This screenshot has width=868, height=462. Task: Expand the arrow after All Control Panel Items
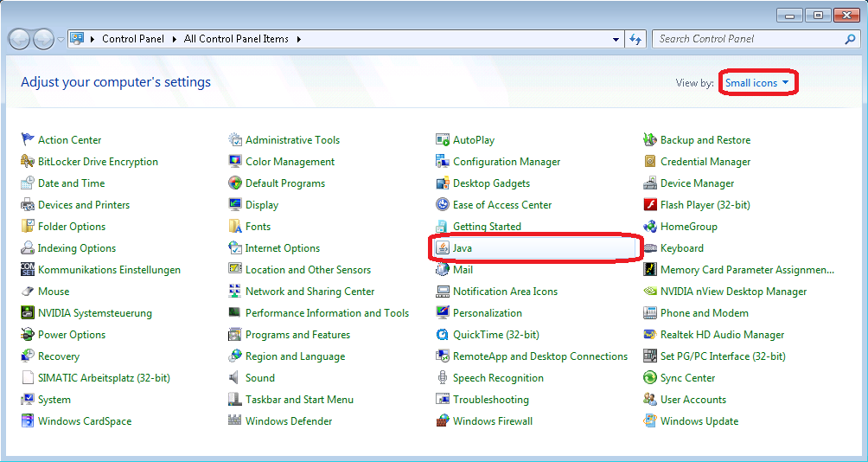pyautogui.click(x=299, y=39)
